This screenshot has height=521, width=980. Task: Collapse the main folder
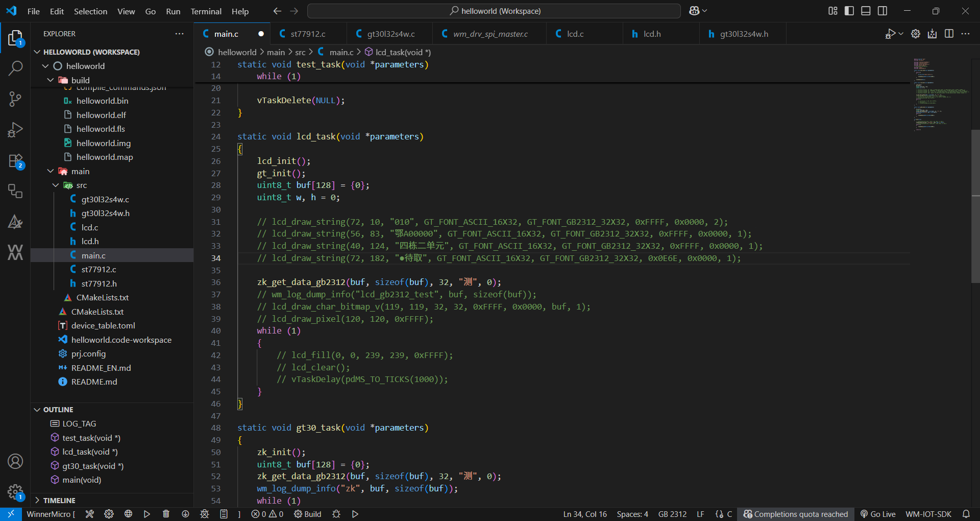coord(51,171)
